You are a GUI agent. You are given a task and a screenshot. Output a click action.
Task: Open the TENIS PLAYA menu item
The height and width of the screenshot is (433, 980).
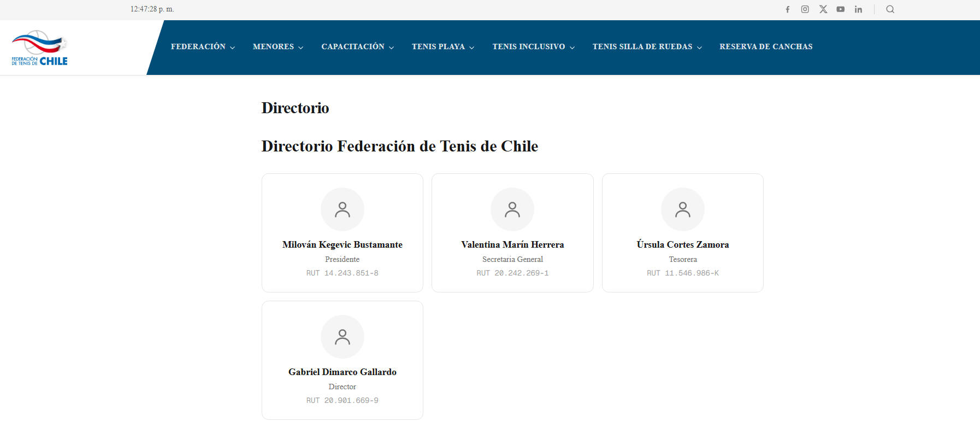coord(438,47)
